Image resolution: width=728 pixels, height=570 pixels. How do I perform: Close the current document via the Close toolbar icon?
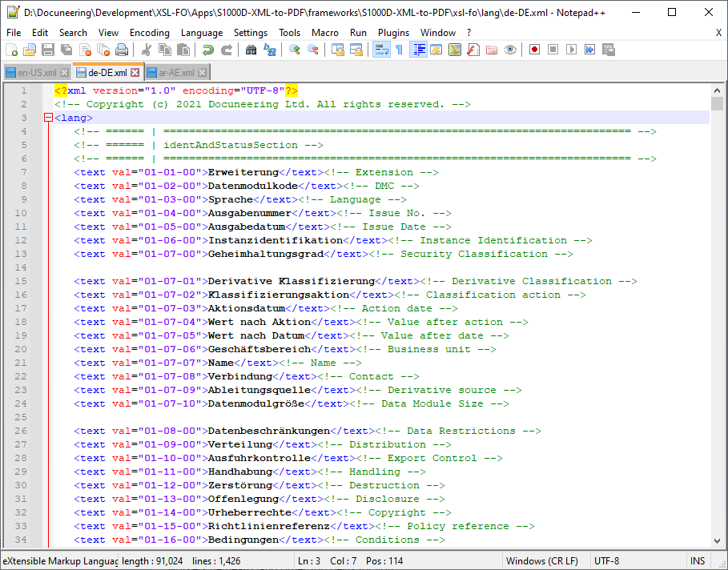click(85, 50)
